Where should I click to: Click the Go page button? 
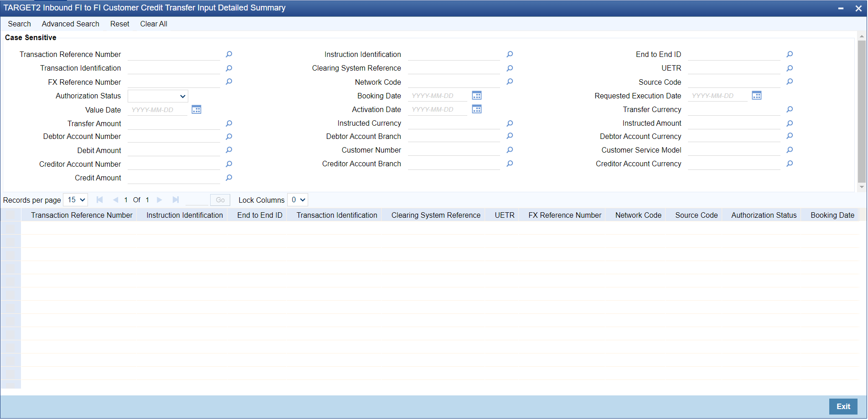(220, 200)
